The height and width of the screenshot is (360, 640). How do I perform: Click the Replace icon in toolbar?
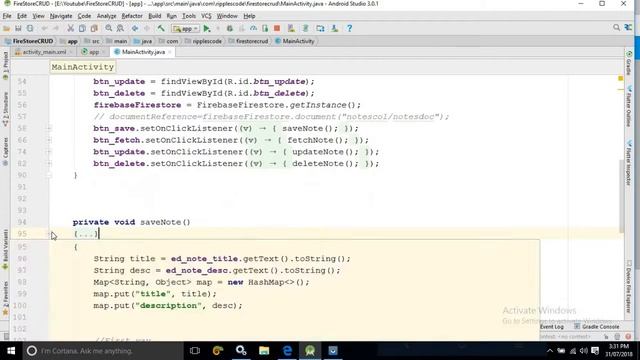tap(120, 28)
